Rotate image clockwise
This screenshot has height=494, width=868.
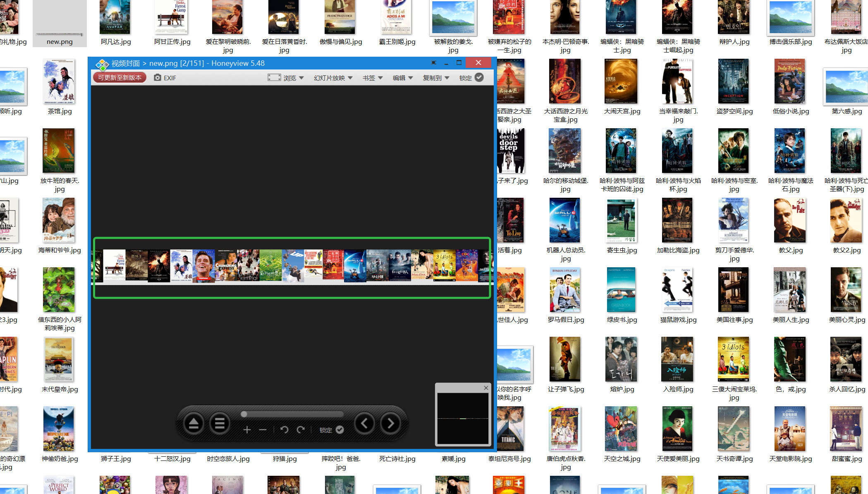tap(301, 430)
